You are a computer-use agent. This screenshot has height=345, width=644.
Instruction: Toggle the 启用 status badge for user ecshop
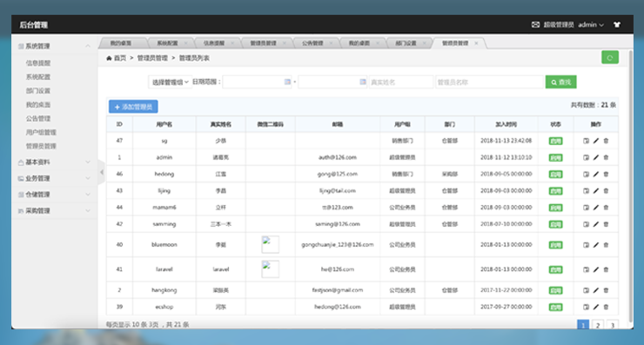[556, 308]
